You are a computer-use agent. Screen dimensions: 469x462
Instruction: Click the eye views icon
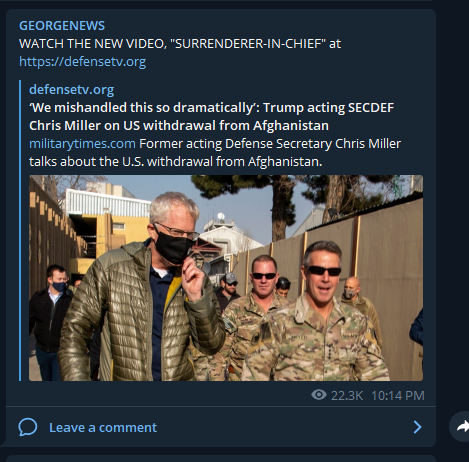(x=319, y=395)
